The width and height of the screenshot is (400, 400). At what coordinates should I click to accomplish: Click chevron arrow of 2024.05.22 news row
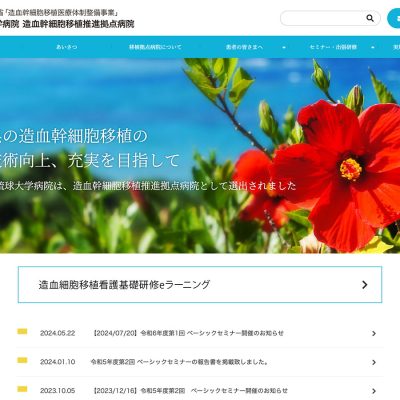(374, 333)
